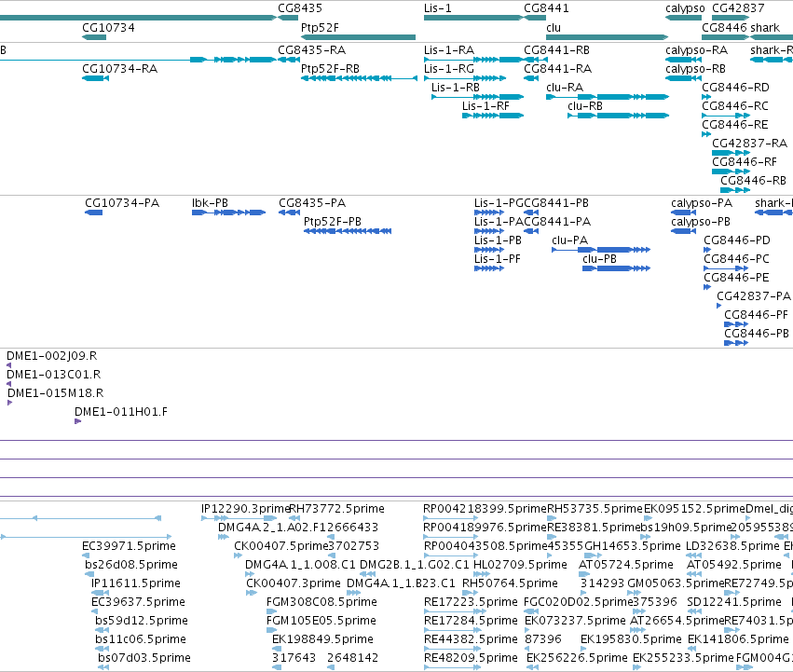Screen dimensions: 793x672
Task: Select the CG10734 gene label
Action: (108, 27)
